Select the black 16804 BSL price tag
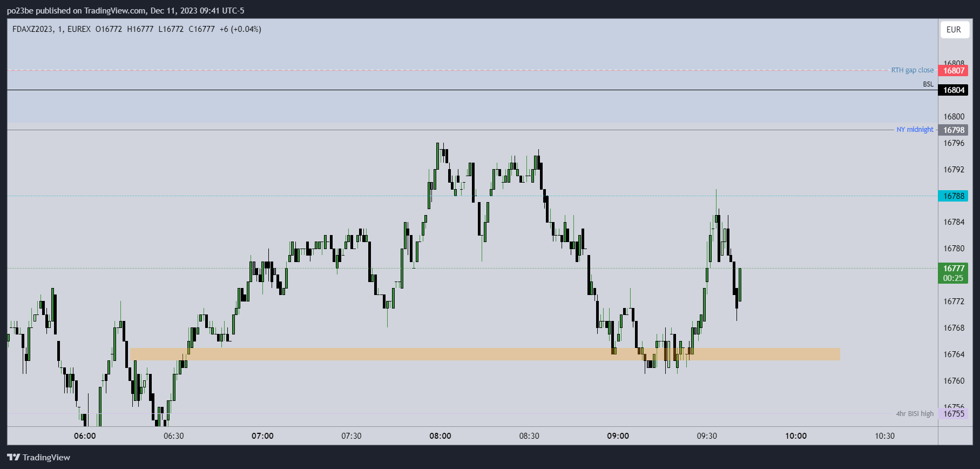This screenshot has width=980, height=469. [x=954, y=90]
